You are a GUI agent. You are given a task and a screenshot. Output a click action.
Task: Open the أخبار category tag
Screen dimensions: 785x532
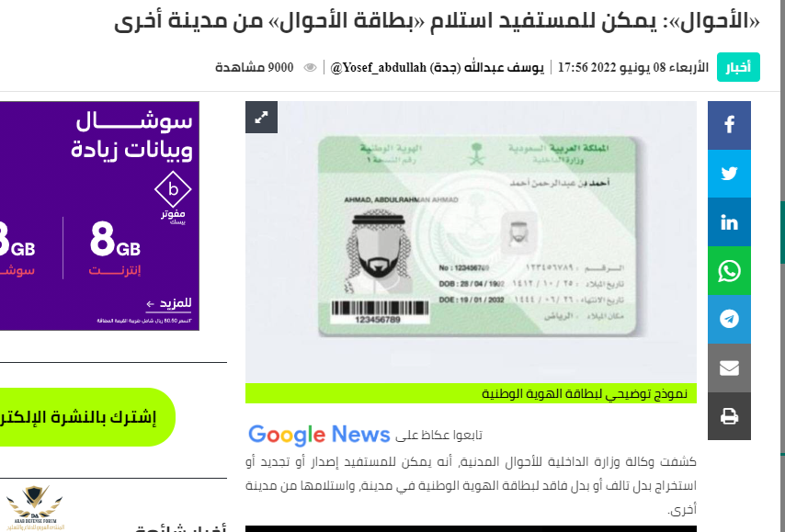(738, 67)
